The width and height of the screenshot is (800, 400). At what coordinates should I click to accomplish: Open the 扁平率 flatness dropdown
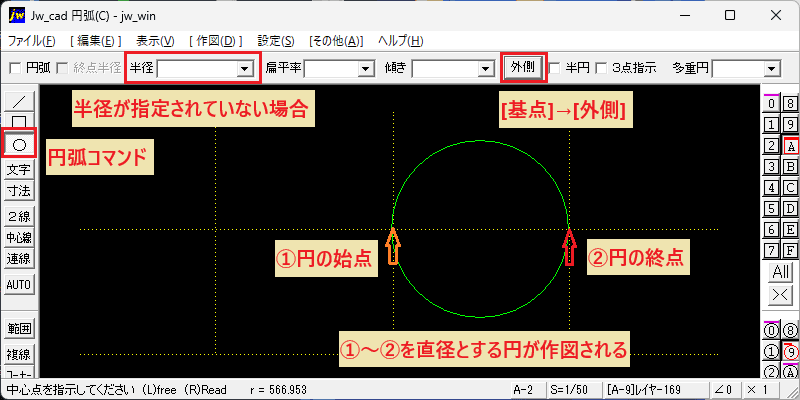click(365, 68)
